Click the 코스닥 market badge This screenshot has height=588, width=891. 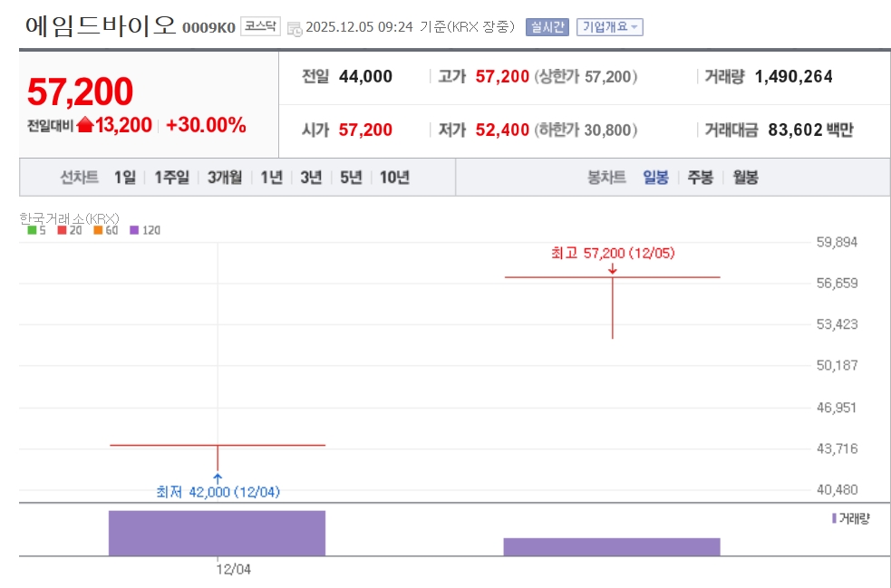click(261, 27)
